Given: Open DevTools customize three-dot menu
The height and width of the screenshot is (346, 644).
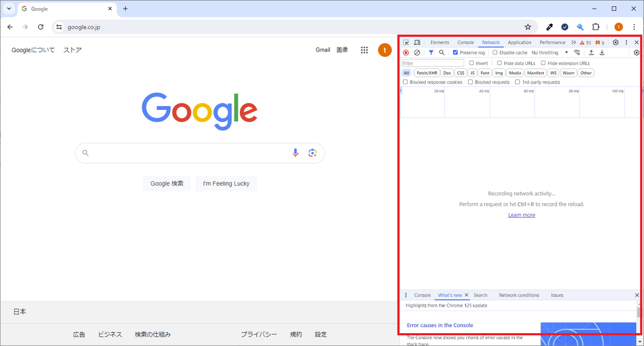Looking at the screenshot, I should click(626, 42).
